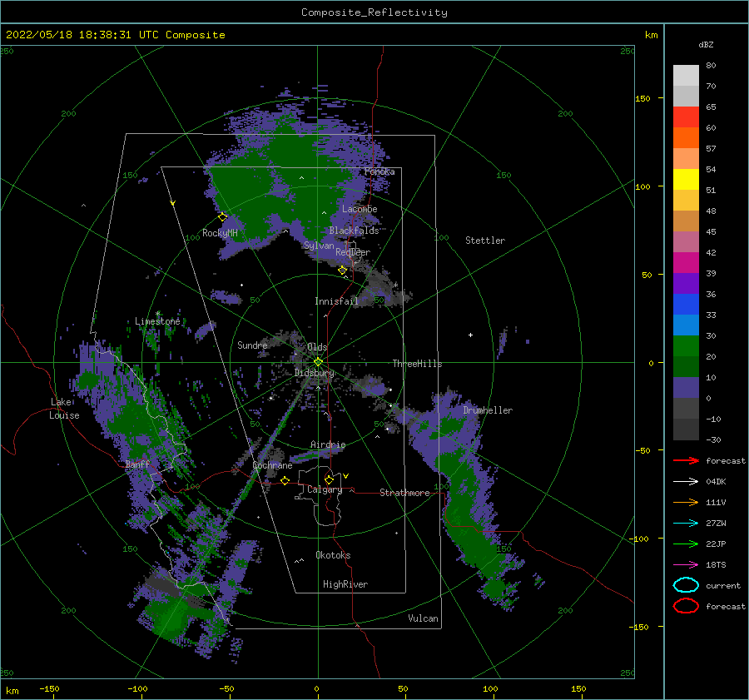Select the dark green 20-10 dBZ swatch

(x=686, y=367)
